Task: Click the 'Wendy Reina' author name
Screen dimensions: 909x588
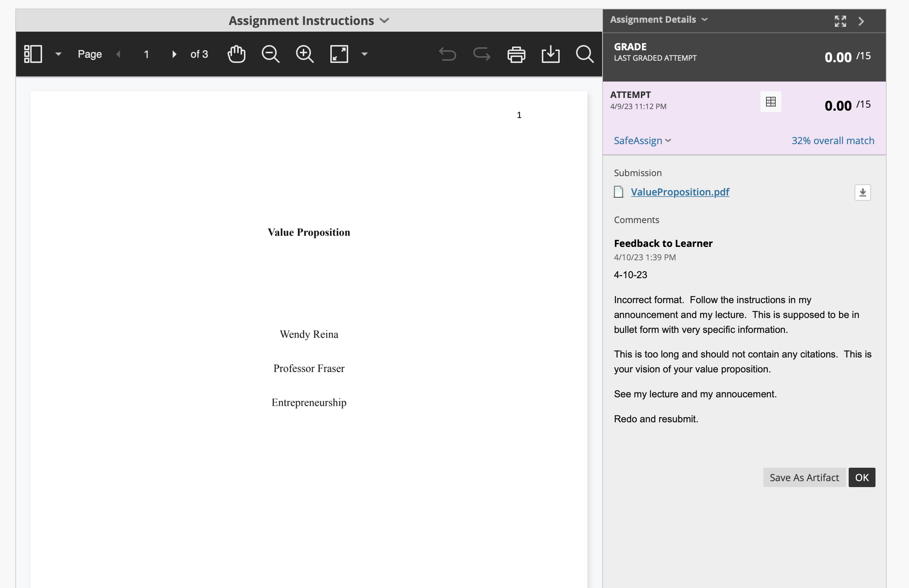Action: coord(309,334)
